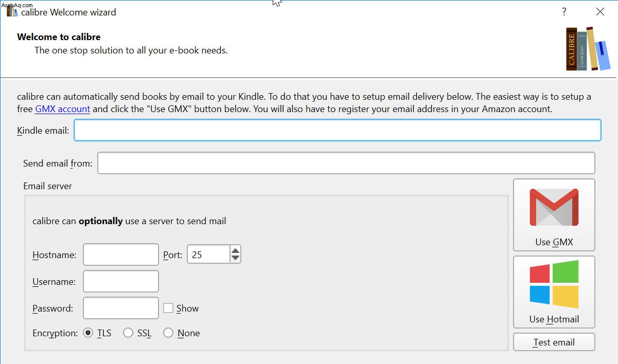This screenshot has height=364, width=618.
Task: Click the 'calibre can optionally use a server' text
Action: (129, 221)
